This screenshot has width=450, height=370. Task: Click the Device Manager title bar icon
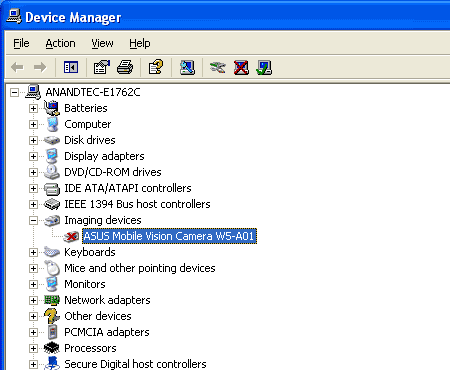point(14,17)
